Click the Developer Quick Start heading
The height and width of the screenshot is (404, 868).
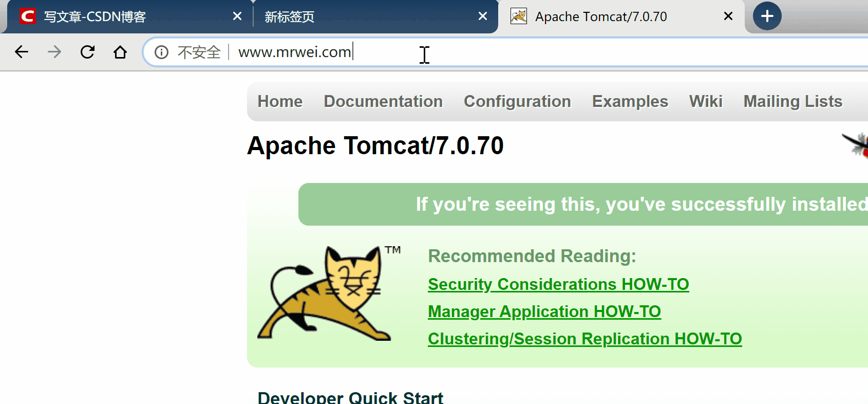pos(350,397)
